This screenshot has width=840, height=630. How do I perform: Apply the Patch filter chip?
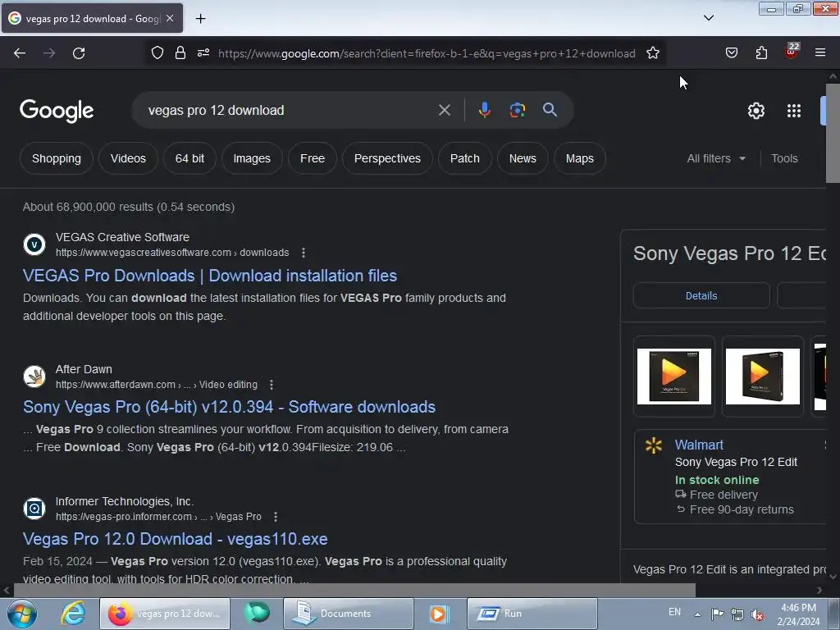(464, 158)
